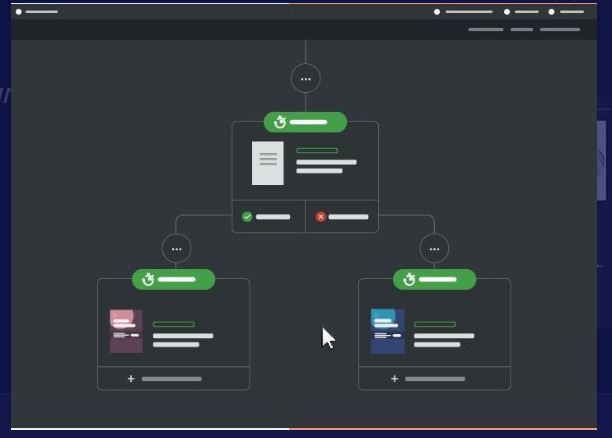Click the red X icon in the top card

[x=321, y=217]
